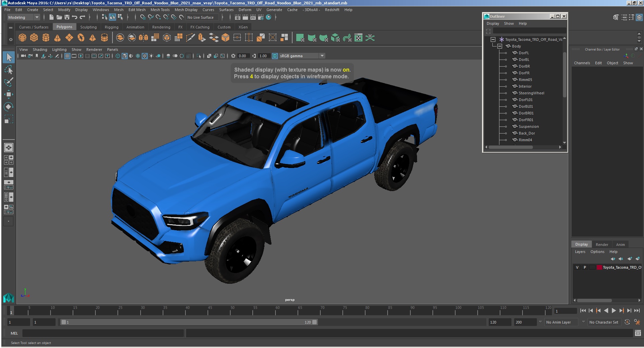Toggle playback P of the Toyota_Tacoma layer
Screen dimensions: 644x348
[x=585, y=267]
